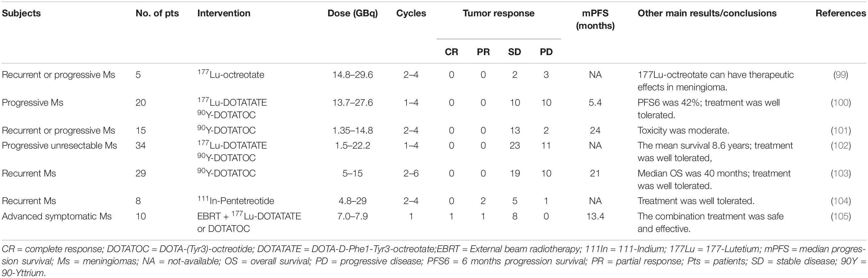The width and height of the screenshot is (868, 278).
Task: Click the Subjects column header
Action: click(x=21, y=13)
